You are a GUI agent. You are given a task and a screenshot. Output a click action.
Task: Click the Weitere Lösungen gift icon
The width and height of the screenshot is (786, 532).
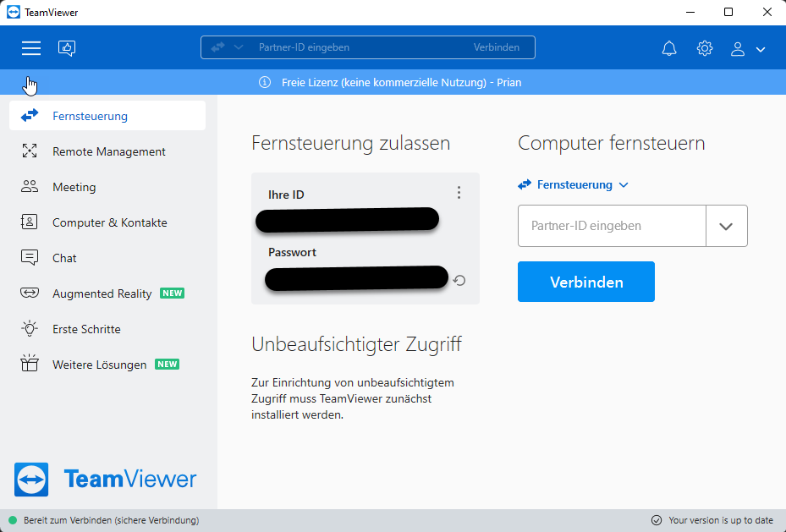(30, 363)
